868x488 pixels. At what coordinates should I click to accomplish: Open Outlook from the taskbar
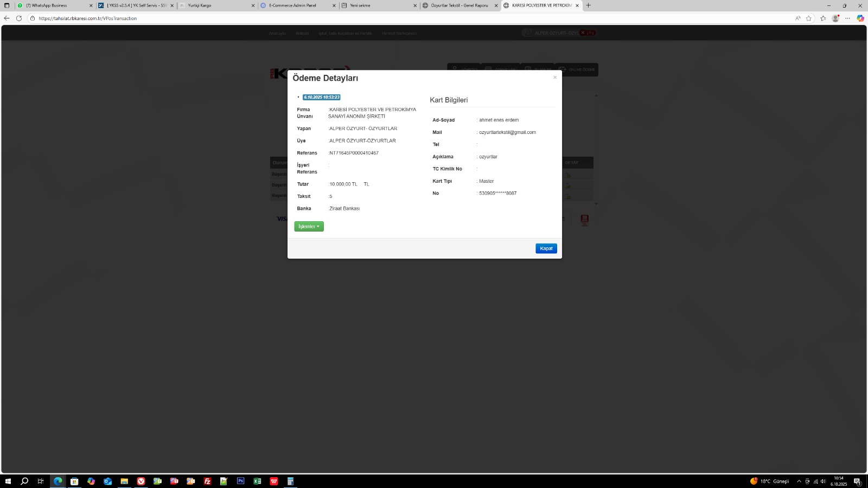(x=107, y=481)
